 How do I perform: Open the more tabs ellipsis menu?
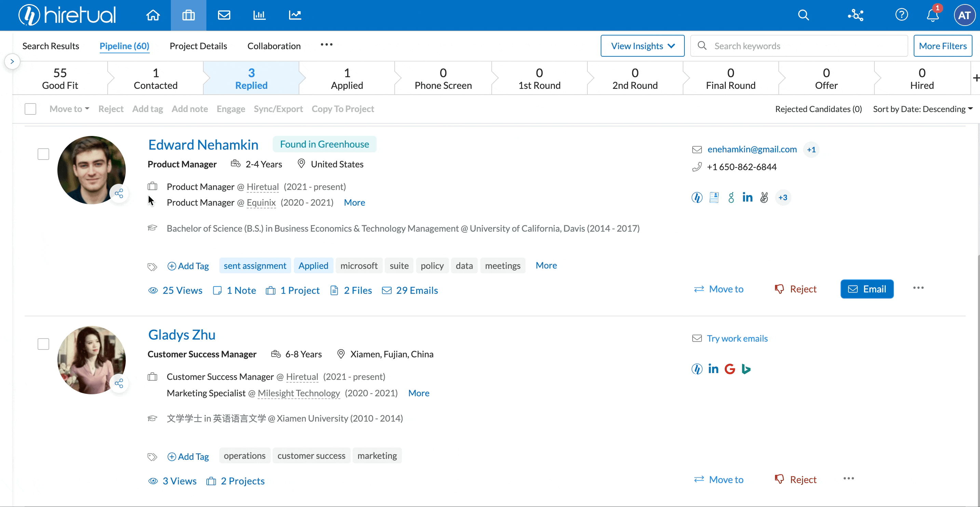point(326,44)
